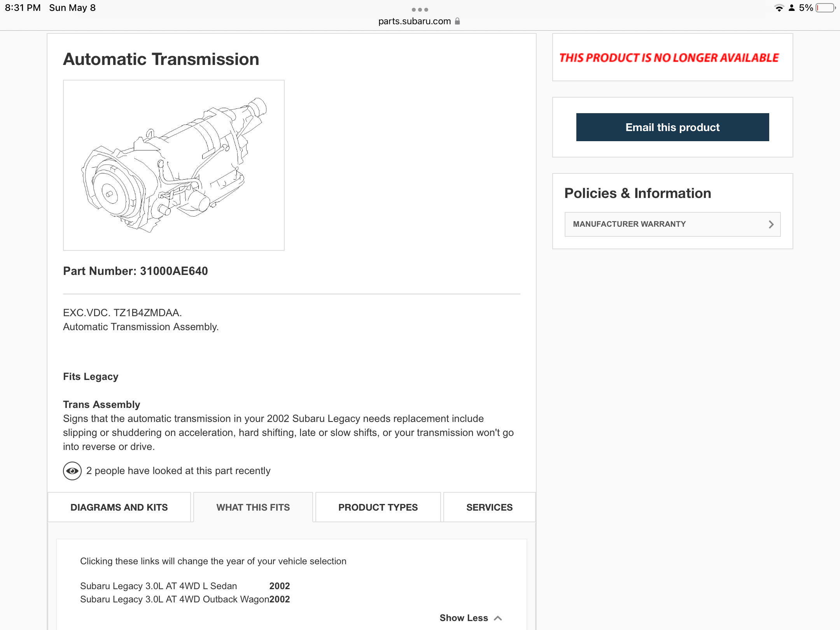Tap the Wi-Fi status icon
Viewport: 840px width, 630px height.
[x=779, y=8]
